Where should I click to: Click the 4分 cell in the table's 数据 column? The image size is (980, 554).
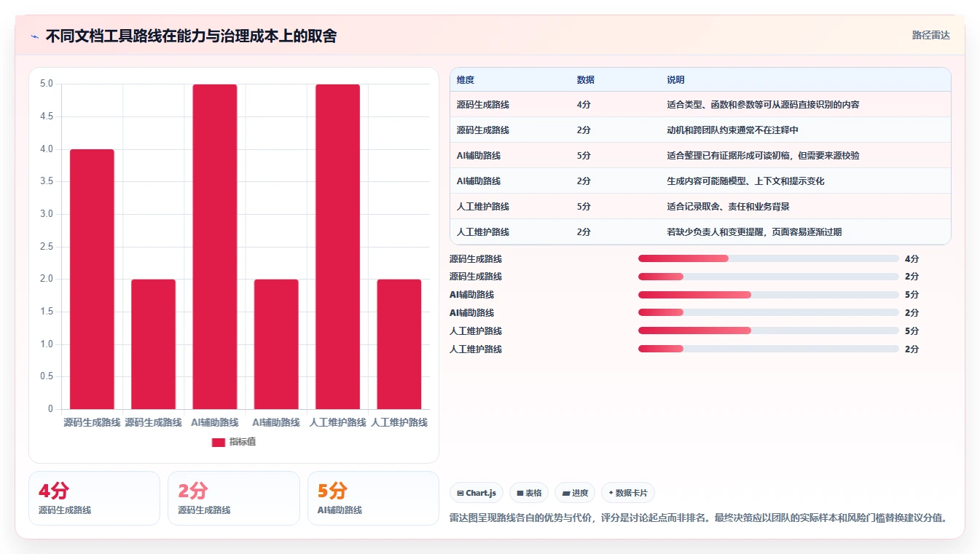click(x=584, y=105)
